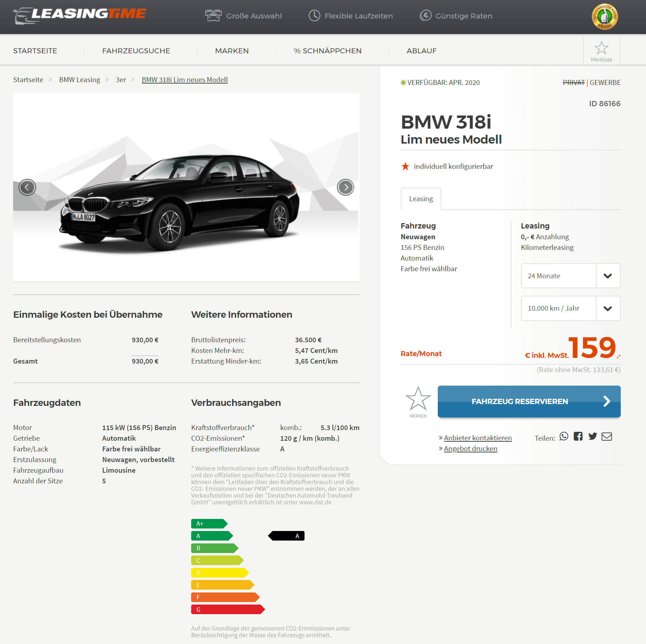
Task: Click the Große Auswahl header text
Action: pyautogui.click(x=254, y=16)
